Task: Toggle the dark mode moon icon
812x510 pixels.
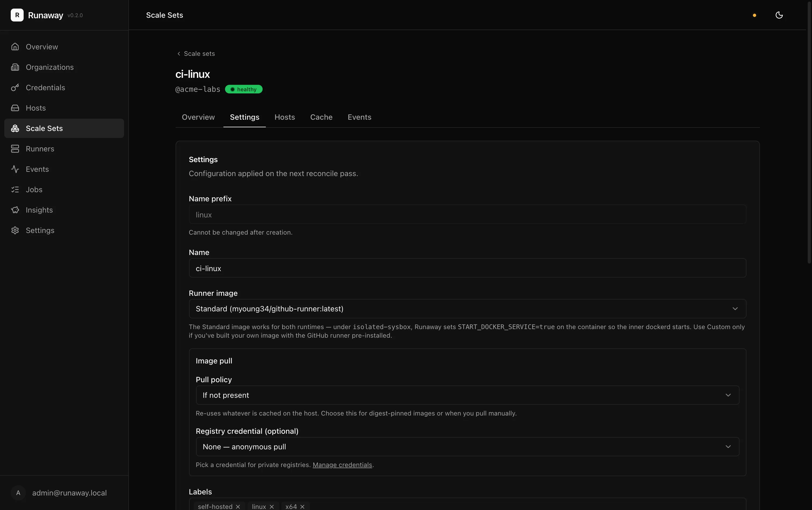Action: tap(779, 15)
